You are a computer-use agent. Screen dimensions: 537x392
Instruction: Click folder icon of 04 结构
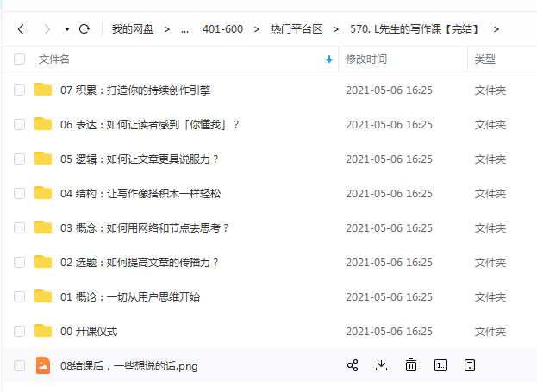(x=43, y=193)
